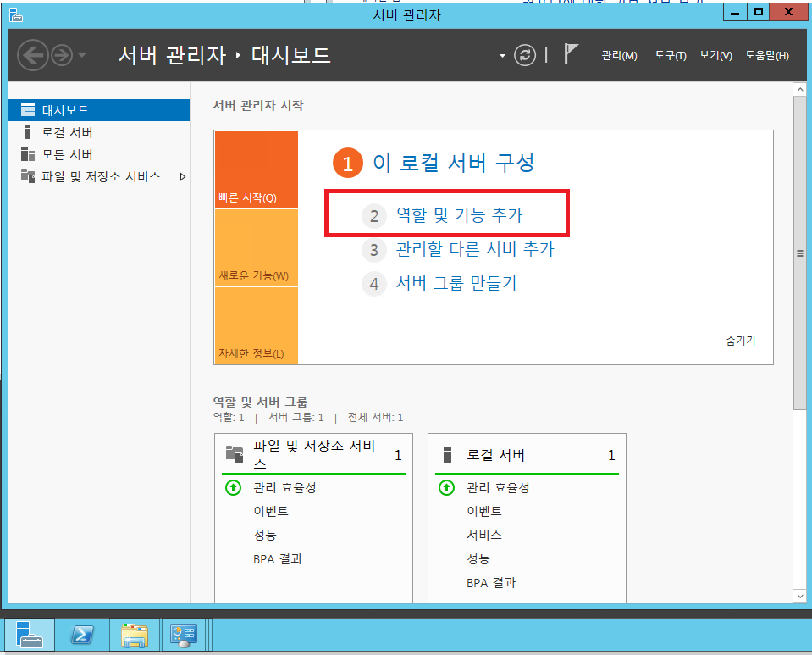Click the scrollbar up arrow
Viewport: 812px width, 655px height.
click(x=799, y=90)
